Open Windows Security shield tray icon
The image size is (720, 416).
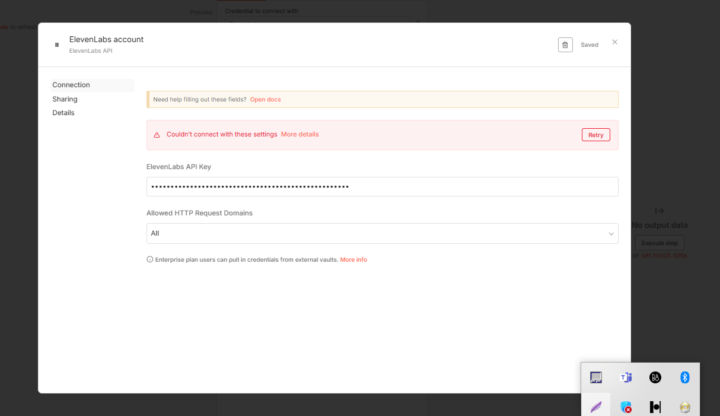[x=625, y=407]
